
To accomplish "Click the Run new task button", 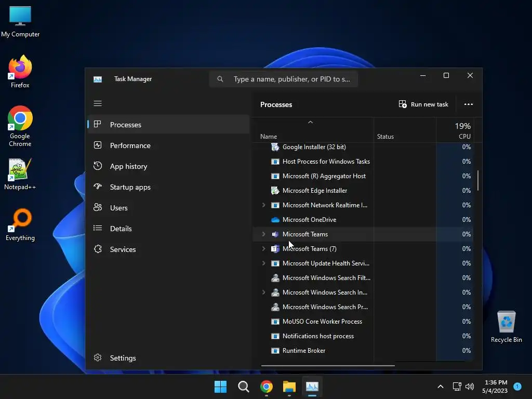I will pyautogui.click(x=423, y=104).
